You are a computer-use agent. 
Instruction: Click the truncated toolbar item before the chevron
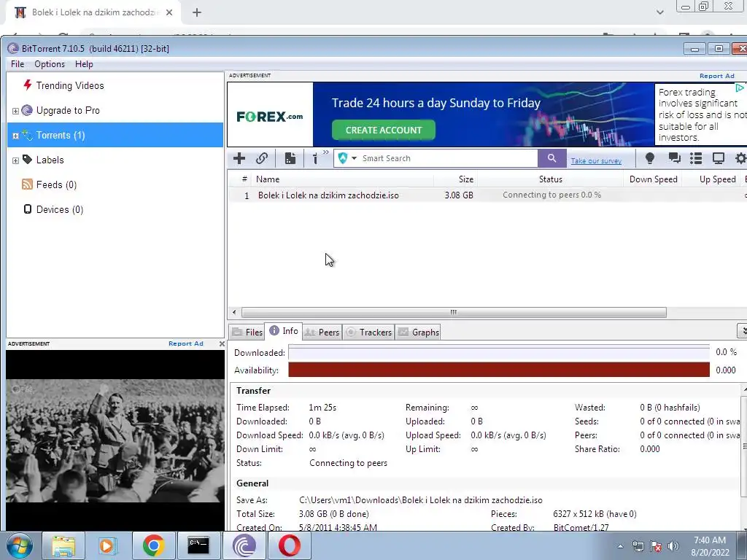click(315, 158)
